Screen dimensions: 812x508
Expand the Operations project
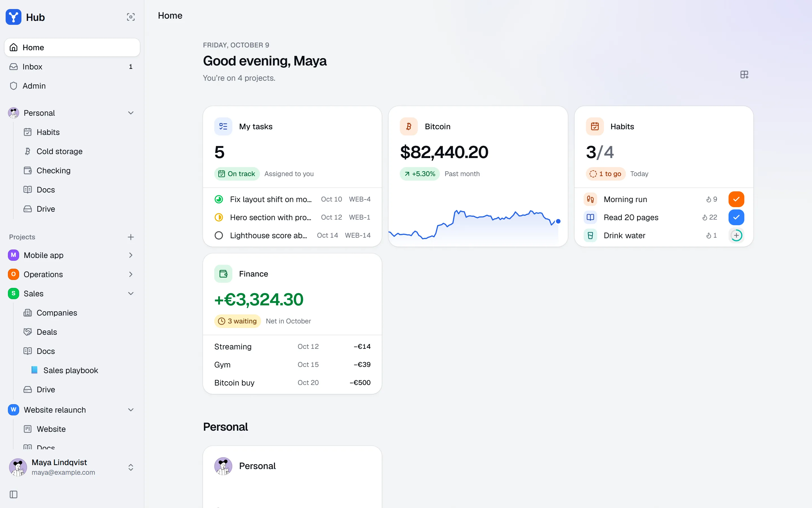pos(131,274)
